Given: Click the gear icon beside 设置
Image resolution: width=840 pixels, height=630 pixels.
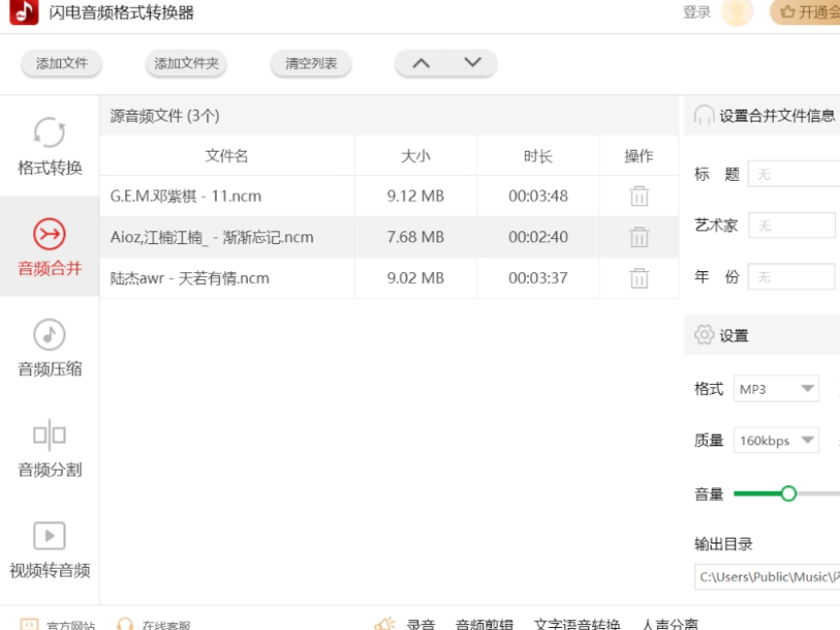Looking at the screenshot, I should tap(704, 334).
